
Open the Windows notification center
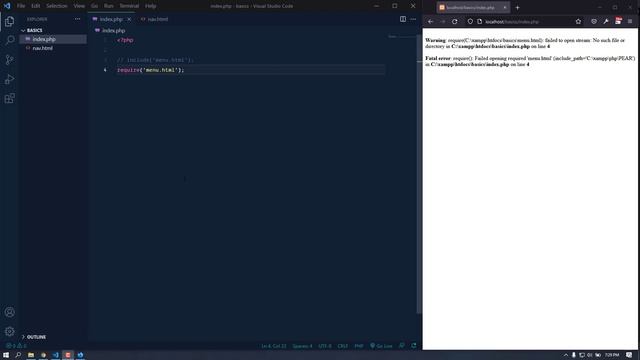coord(629,355)
